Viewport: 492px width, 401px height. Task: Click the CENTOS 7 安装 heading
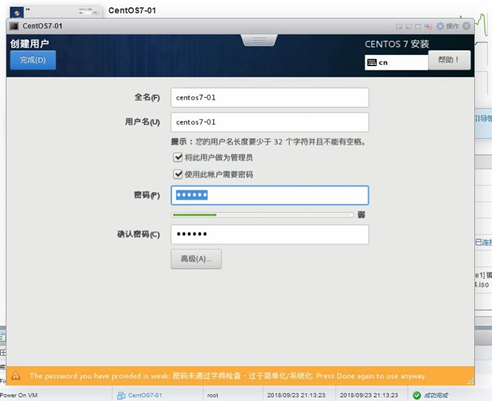pyautogui.click(x=397, y=44)
